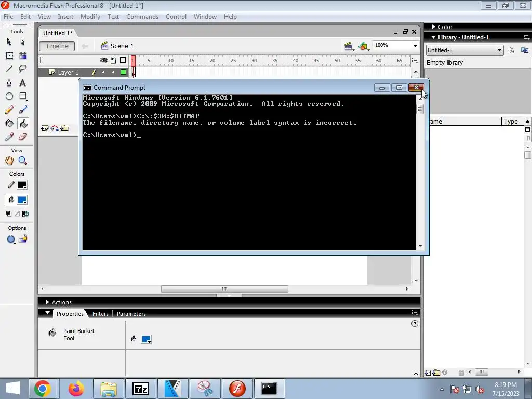Click the Type column header in Library
This screenshot has width=532, height=399.
click(511, 122)
